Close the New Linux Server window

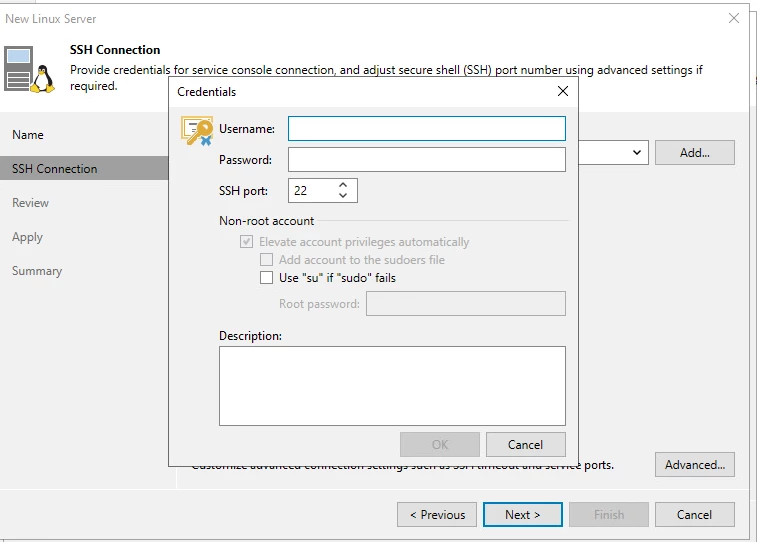[735, 18]
